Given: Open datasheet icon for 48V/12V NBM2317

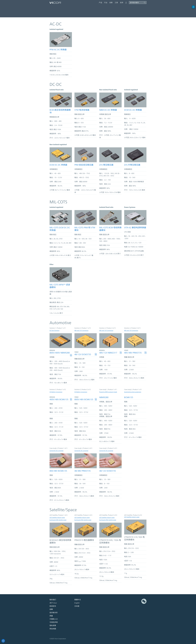Looking at the screenshot, I should click(x=121, y=353).
